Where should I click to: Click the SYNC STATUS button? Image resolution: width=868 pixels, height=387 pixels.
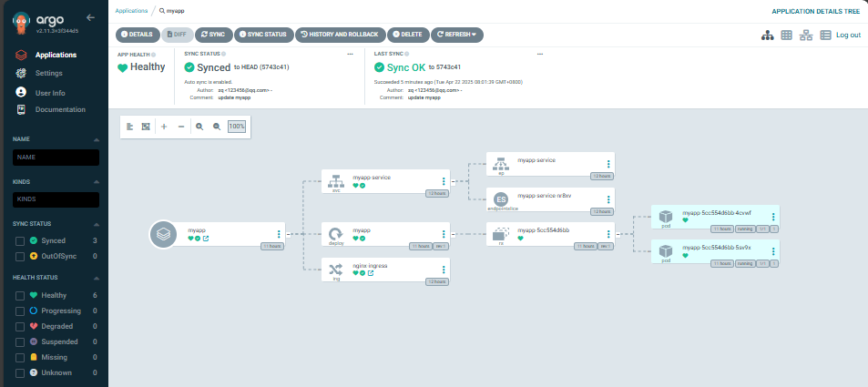point(263,35)
